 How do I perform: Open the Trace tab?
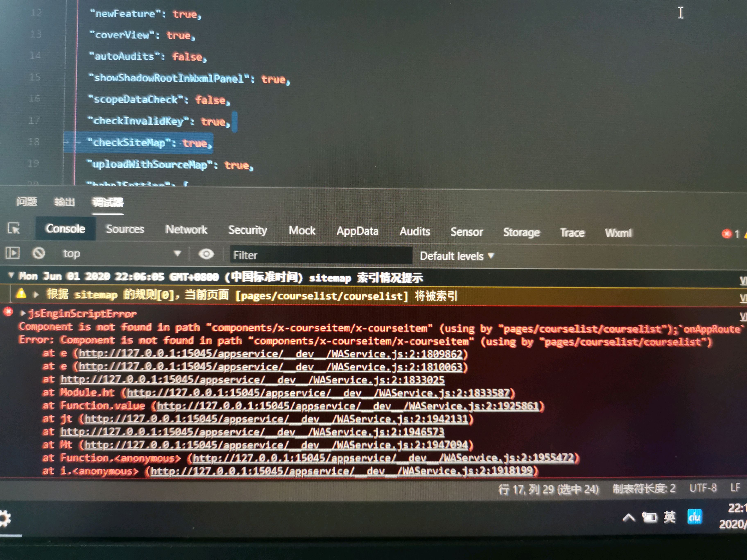[572, 233]
